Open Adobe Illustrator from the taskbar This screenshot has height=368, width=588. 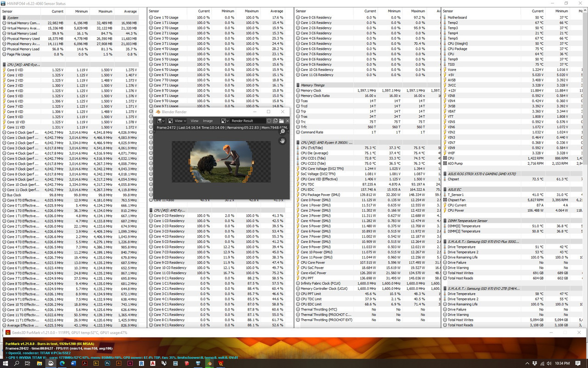coord(118,363)
